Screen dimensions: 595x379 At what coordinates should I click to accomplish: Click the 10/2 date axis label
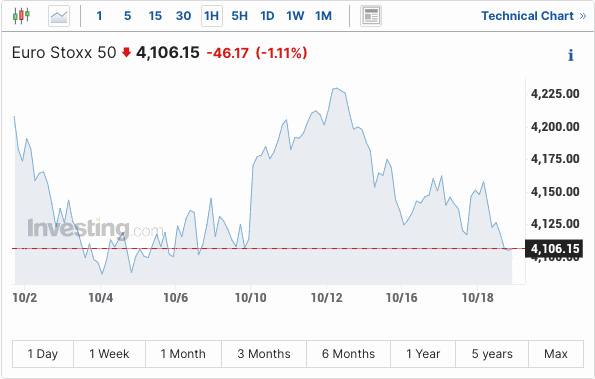[25, 298]
